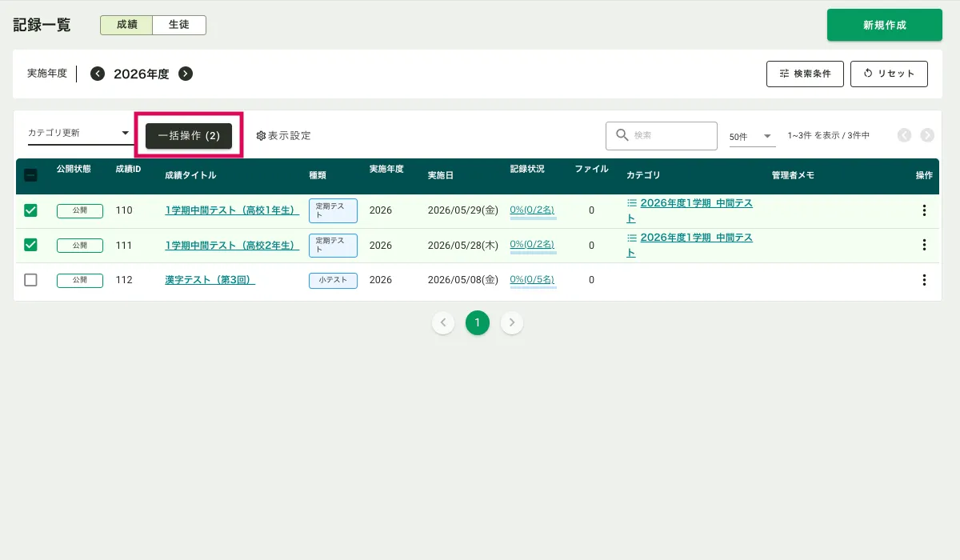Go to next fiscal year arrow
960x560 pixels.
pos(186,74)
